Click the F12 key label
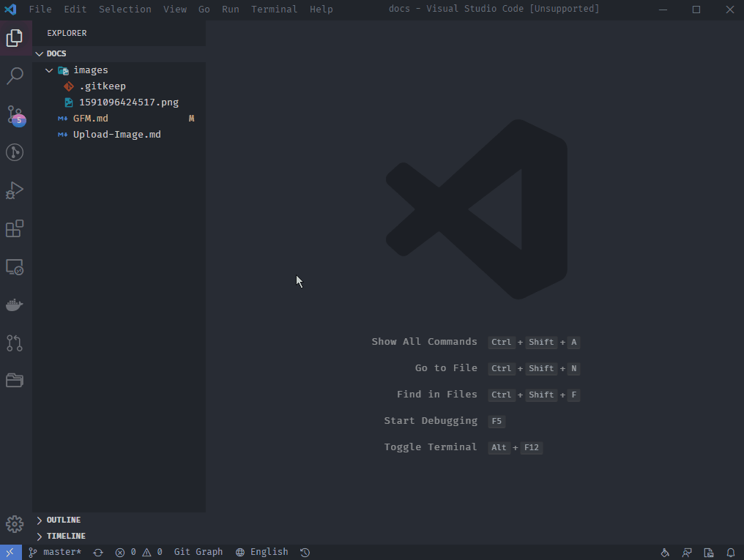The width and height of the screenshot is (744, 560). coord(532,447)
